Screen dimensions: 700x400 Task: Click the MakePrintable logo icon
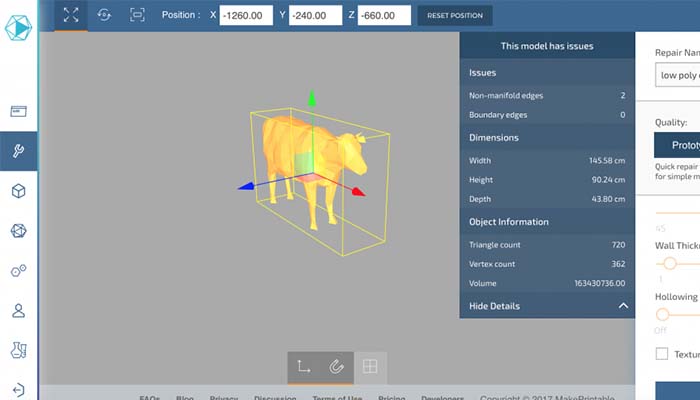pos(19,32)
